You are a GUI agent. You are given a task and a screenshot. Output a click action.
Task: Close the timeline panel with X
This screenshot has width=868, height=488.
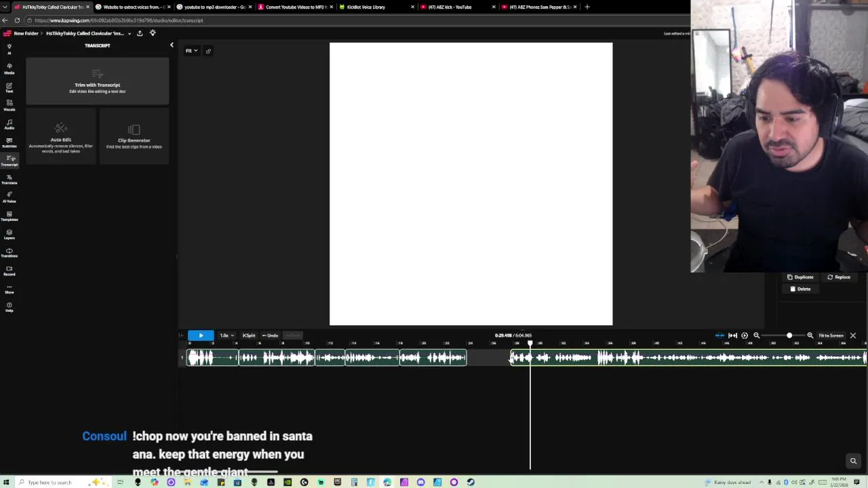pyautogui.click(x=853, y=335)
